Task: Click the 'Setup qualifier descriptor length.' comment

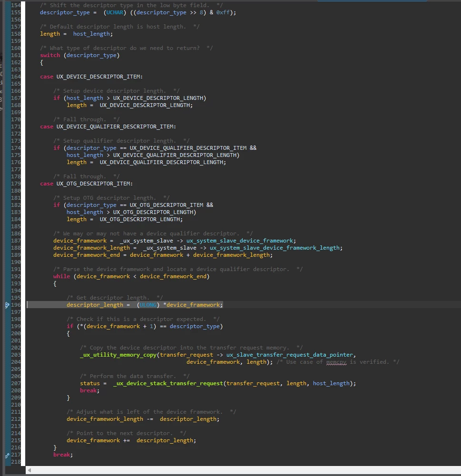Action: [x=121, y=141]
